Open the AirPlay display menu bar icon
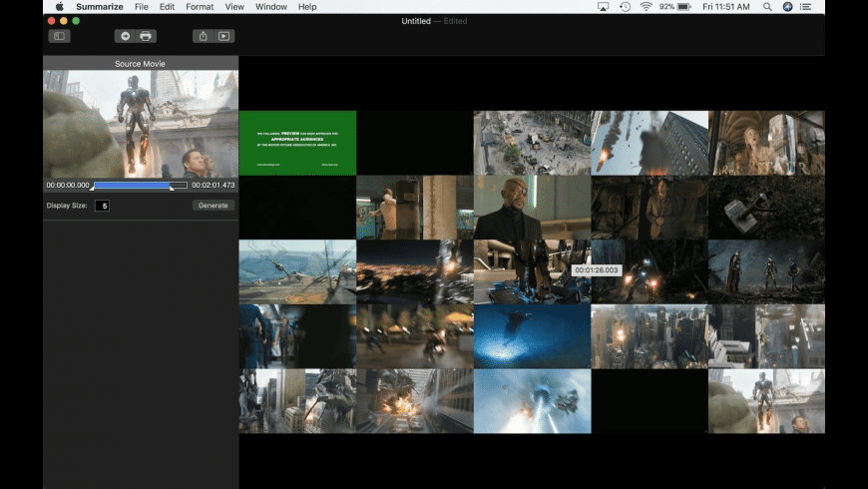Viewport: 868px width, 489px height. (x=603, y=7)
